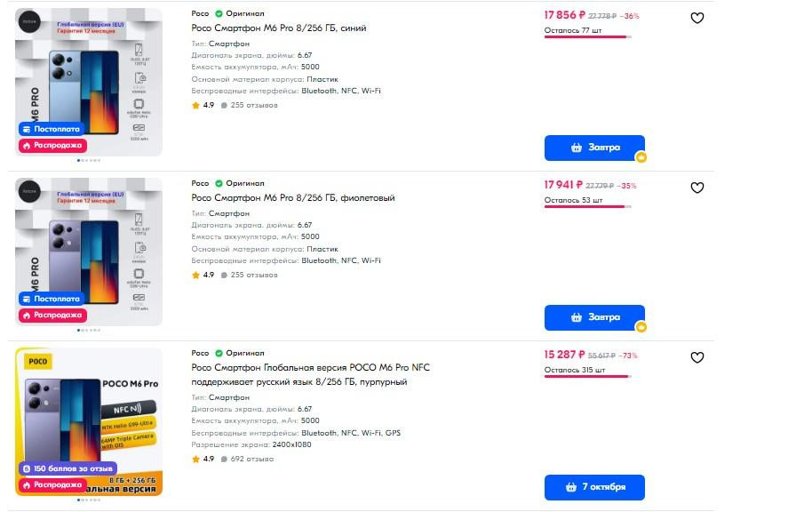Click reviews bubble icon on violet phone
Viewport: 812px width, 512px height.
coord(224,275)
